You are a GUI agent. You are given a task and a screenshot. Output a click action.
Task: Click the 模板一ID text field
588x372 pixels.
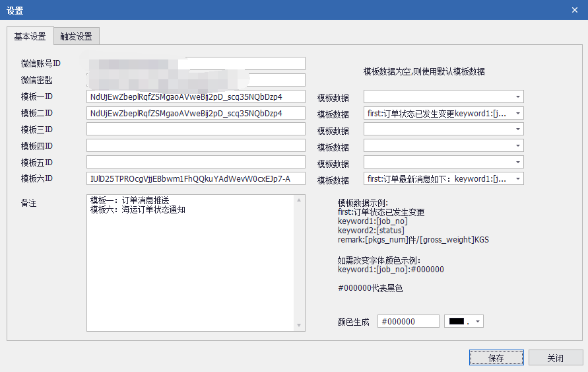195,96
